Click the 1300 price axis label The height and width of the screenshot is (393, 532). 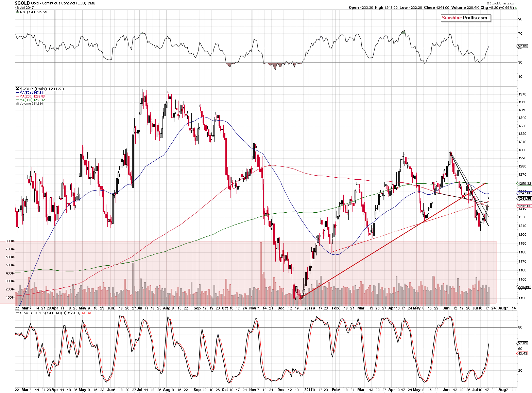tap(523, 150)
